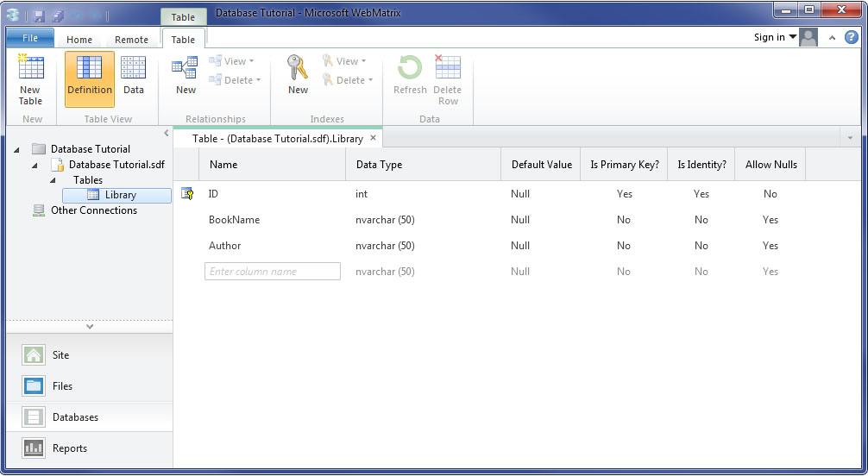This screenshot has width=868, height=476.
Task: Click the WebMatrix application logo icon
Action: [13, 15]
